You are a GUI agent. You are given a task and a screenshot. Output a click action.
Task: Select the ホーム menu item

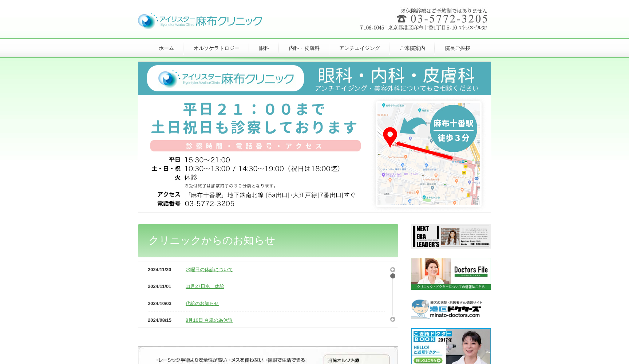point(166,48)
